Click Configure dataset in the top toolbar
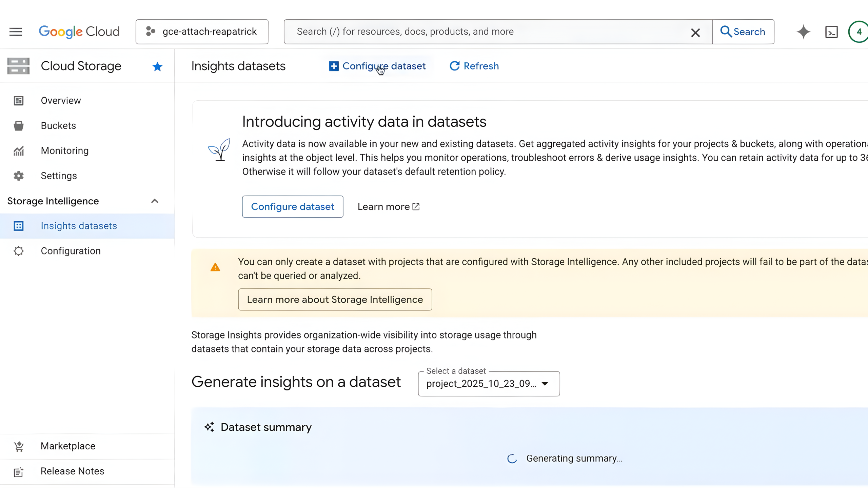The height and width of the screenshot is (488, 868). pos(377,66)
